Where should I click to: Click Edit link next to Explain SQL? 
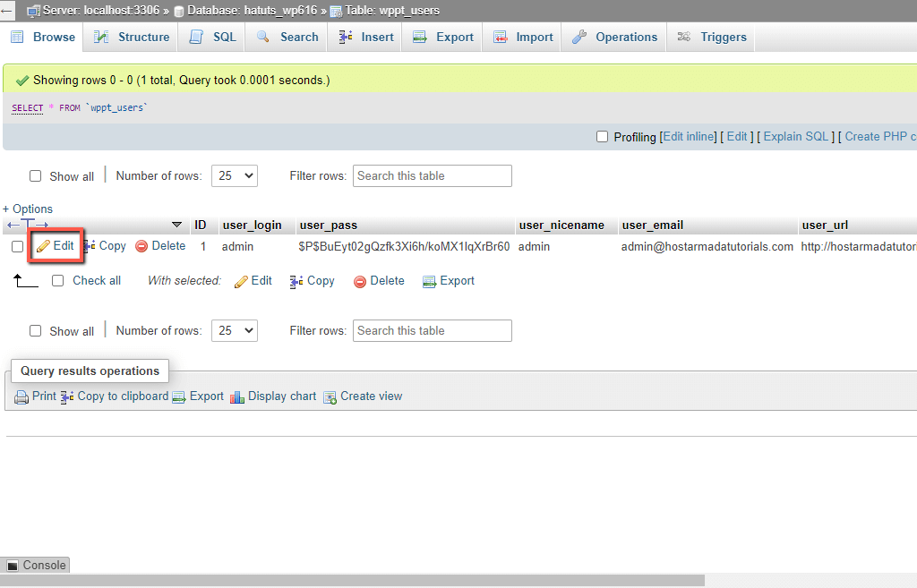(x=737, y=137)
